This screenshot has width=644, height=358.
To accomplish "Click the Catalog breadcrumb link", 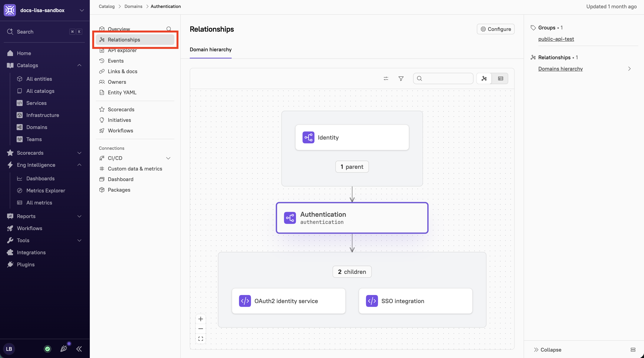I will [x=107, y=6].
